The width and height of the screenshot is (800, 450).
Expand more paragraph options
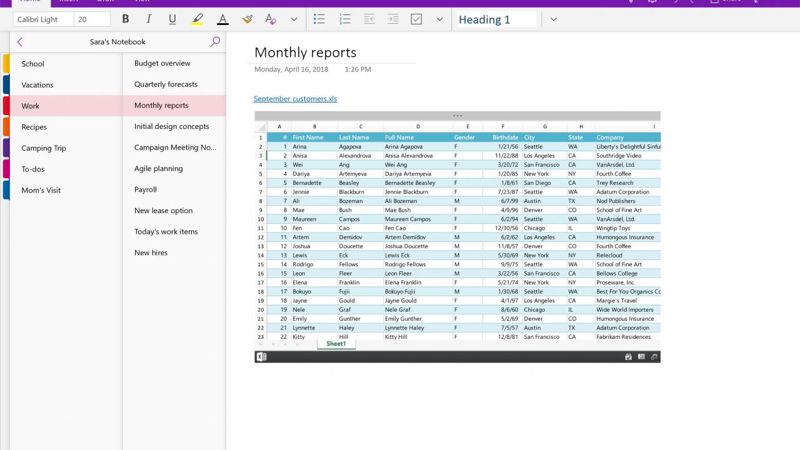(439, 19)
